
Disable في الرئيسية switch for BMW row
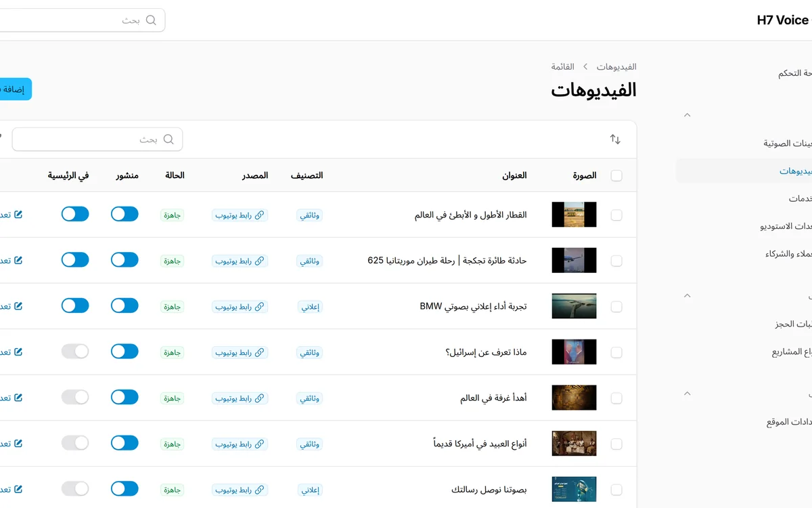pyautogui.click(x=75, y=305)
